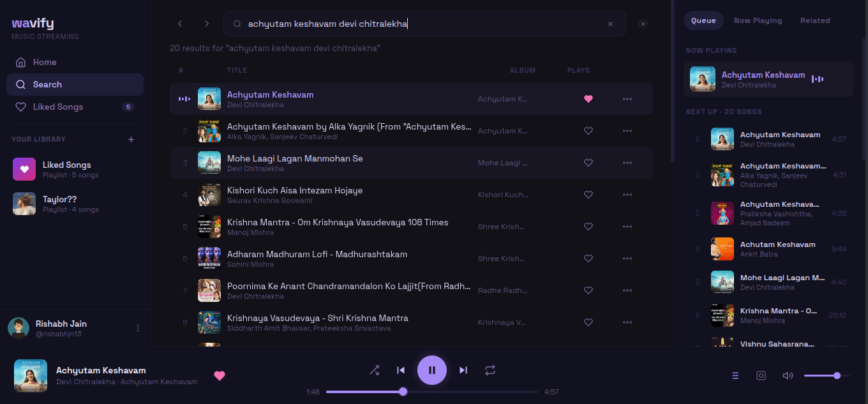Click the wavify logo
The width and height of the screenshot is (868, 404).
click(x=33, y=24)
